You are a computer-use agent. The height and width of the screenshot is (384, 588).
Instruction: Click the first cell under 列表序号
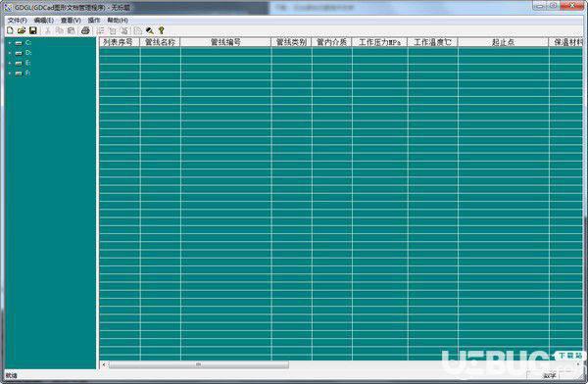pyautogui.click(x=120, y=52)
